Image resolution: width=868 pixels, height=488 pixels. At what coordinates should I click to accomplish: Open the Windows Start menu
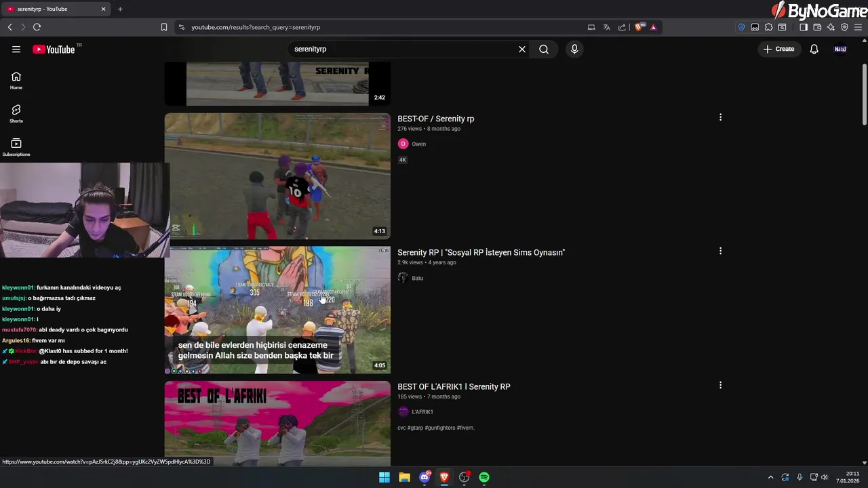click(384, 477)
